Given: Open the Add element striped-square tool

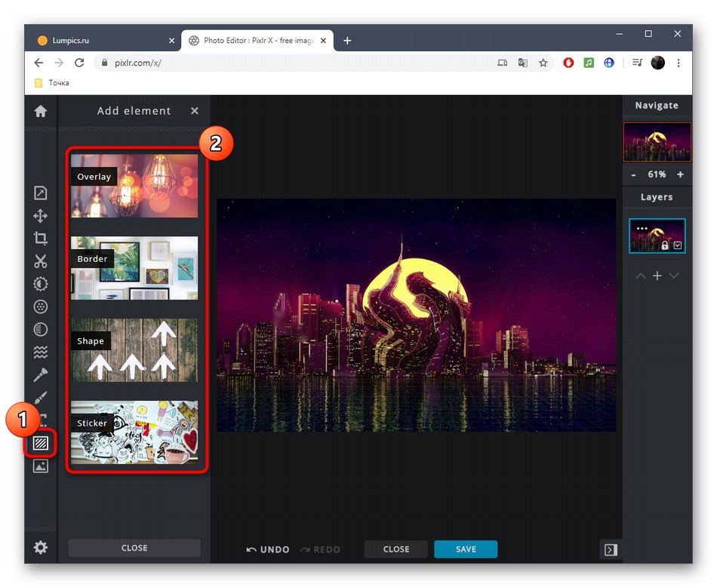Looking at the screenshot, I should [x=40, y=443].
